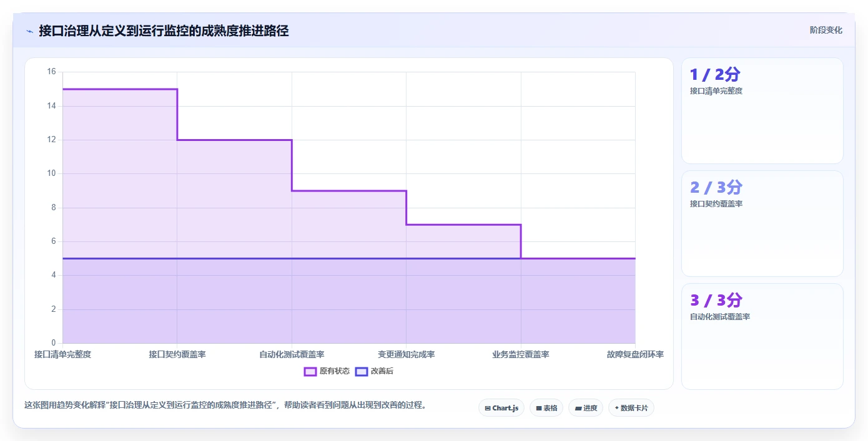Click the 接口清单完整度 x-axis label

(x=62, y=354)
